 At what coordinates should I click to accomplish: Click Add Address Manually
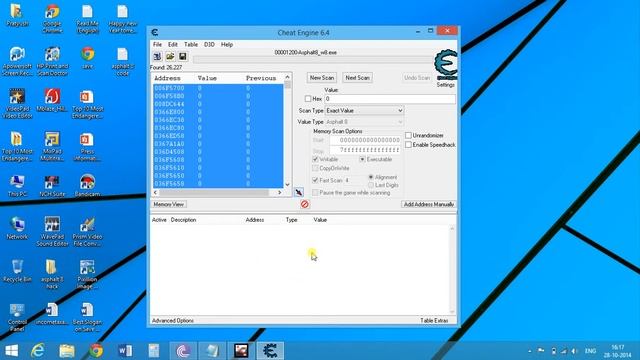[429, 204]
